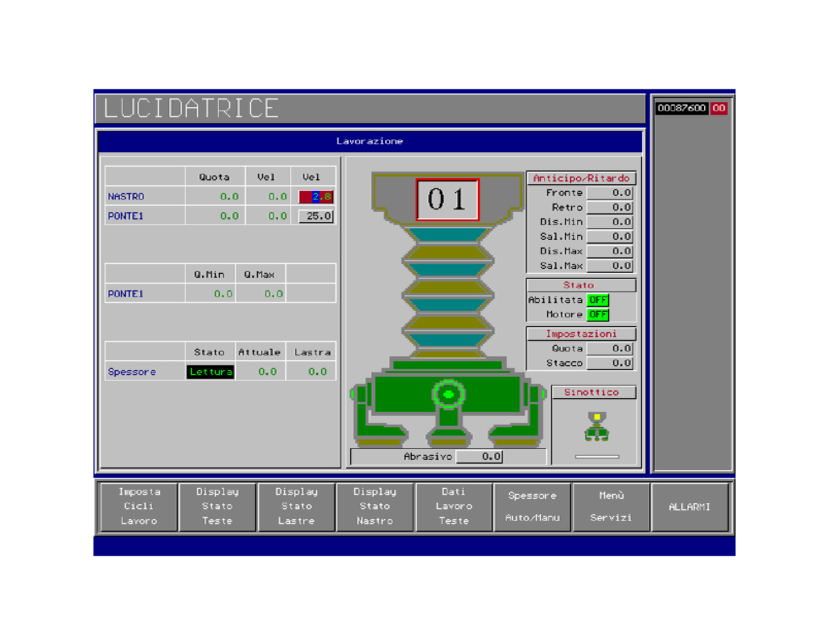This screenshot has width=829, height=644.
Task: Click the LUCIDATRICE header title
Action: (x=191, y=108)
